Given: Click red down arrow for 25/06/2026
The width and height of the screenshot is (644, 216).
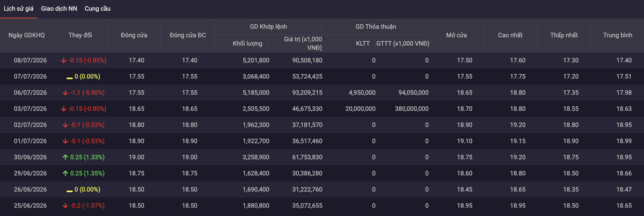Looking at the screenshot, I should tap(65, 205).
